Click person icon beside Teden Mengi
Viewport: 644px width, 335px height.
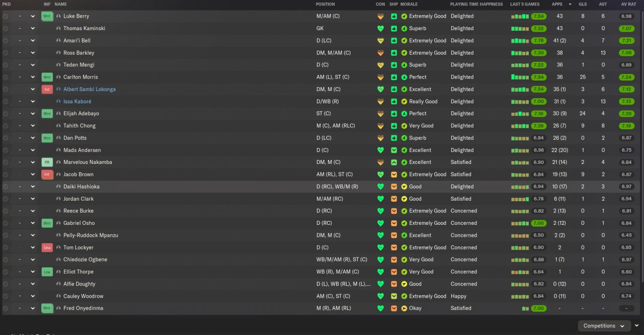click(x=58, y=65)
